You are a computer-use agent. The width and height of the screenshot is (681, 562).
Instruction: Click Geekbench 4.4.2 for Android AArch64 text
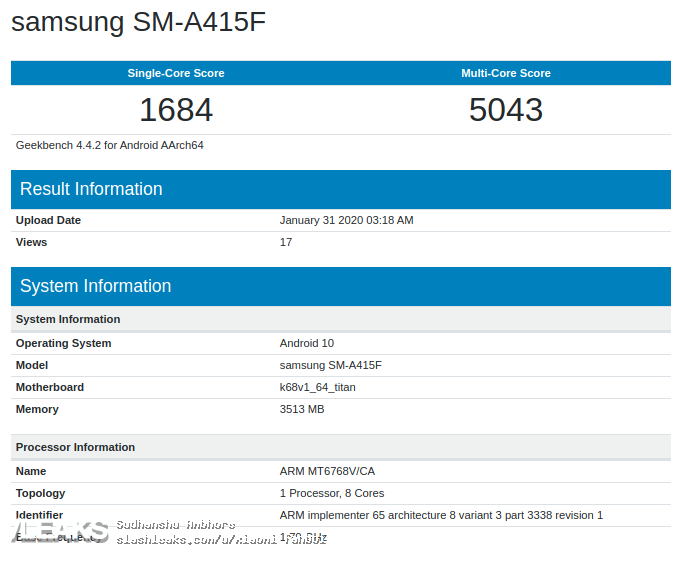pos(109,145)
